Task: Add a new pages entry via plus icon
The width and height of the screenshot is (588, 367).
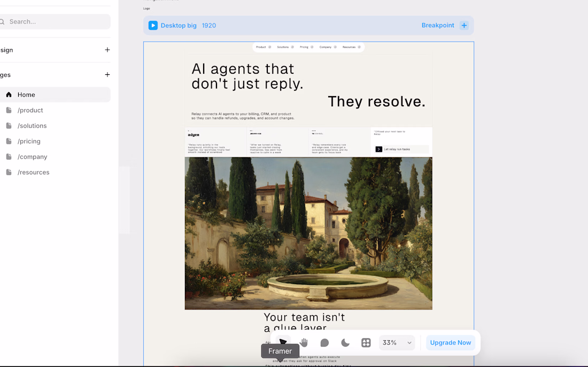Action: coord(107,75)
